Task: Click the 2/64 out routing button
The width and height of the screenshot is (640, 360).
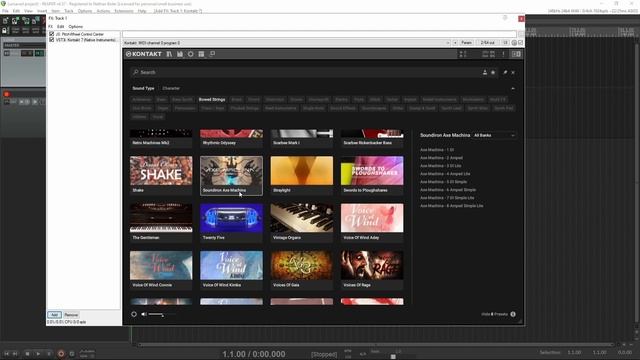Action: (x=487, y=43)
